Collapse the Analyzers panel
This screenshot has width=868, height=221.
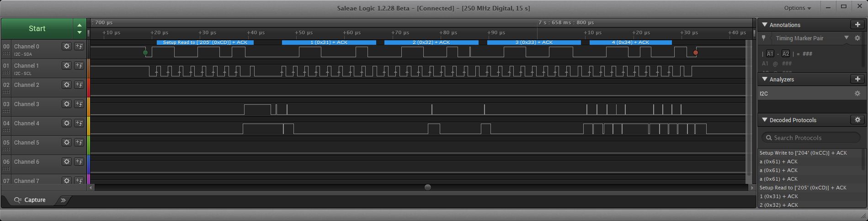tap(763, 79)
